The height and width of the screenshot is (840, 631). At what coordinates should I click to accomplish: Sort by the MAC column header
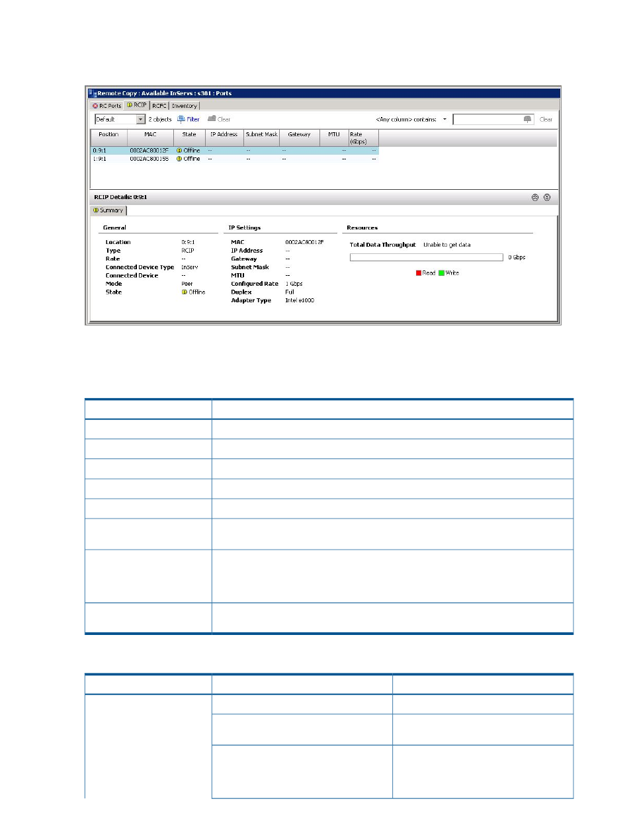(150, 138)
